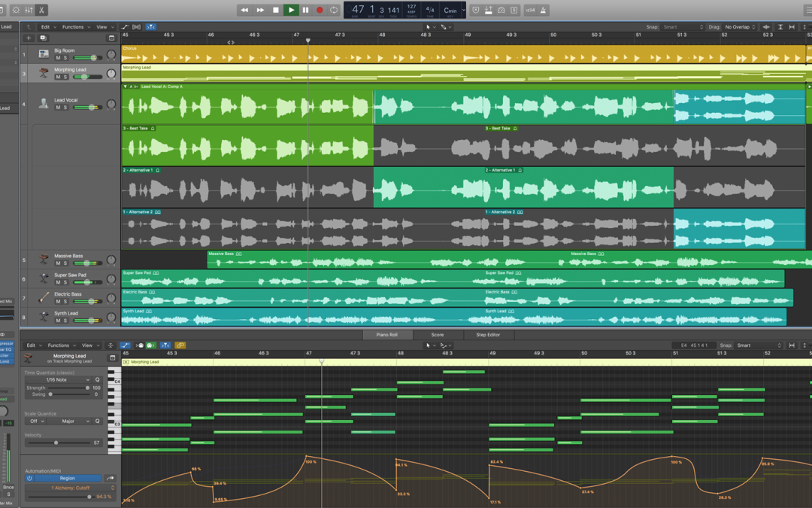
Task: Click the 127 tempo display
Action: coord(412,7)
